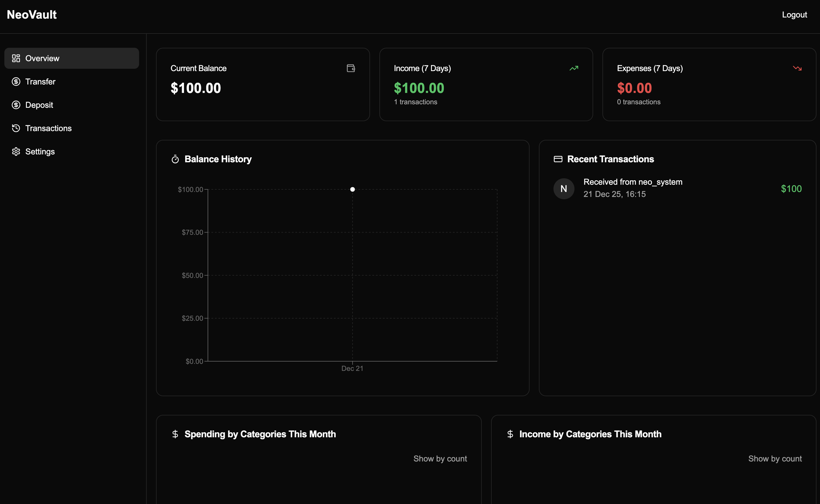Click the dollar icon beside Income by Categories
Viewport: 820px width, 504px height.
510,434
